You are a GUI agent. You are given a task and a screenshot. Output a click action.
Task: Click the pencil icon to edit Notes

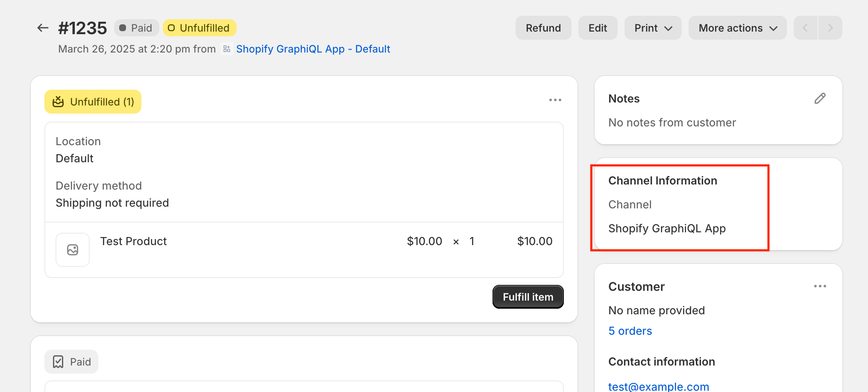(820, 99)
